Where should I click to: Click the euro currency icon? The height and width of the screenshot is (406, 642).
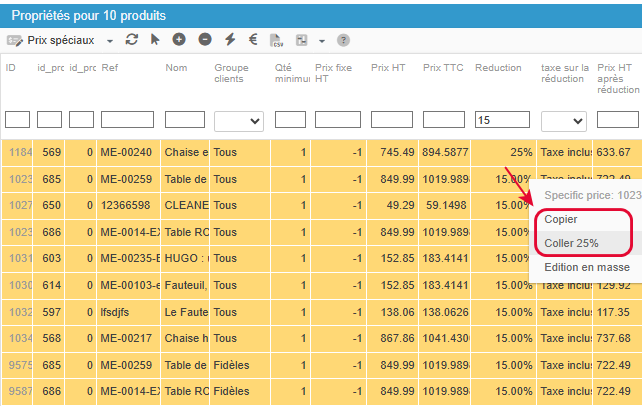[253, 40]
